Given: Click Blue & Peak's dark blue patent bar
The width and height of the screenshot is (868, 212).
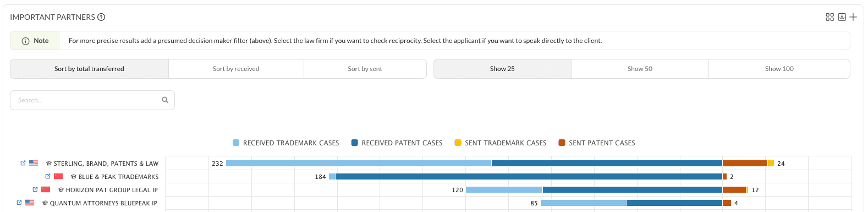Looking at the screenshot, I should 529,176.
